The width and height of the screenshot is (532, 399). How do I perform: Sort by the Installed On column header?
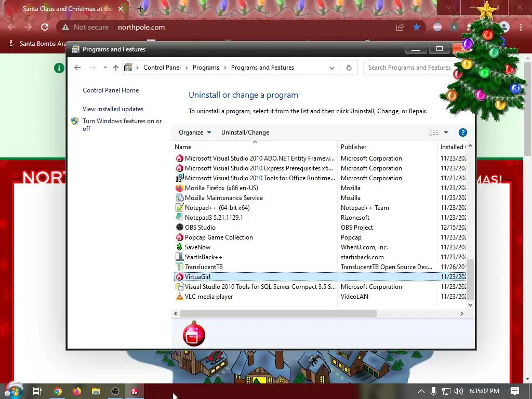pyautogui.click(x=453, y=147)
